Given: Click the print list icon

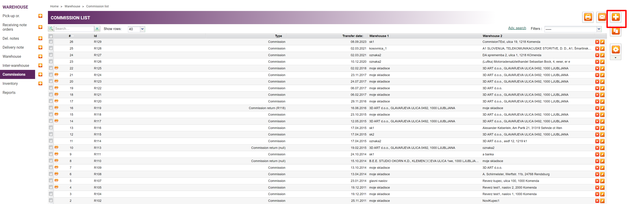Looking at the screenshot, I should click(588, 17).
